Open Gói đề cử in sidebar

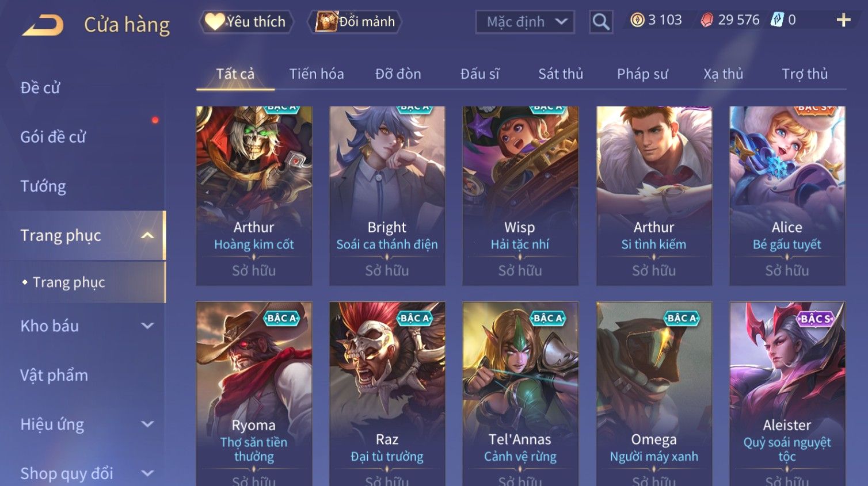click(53, 137)
